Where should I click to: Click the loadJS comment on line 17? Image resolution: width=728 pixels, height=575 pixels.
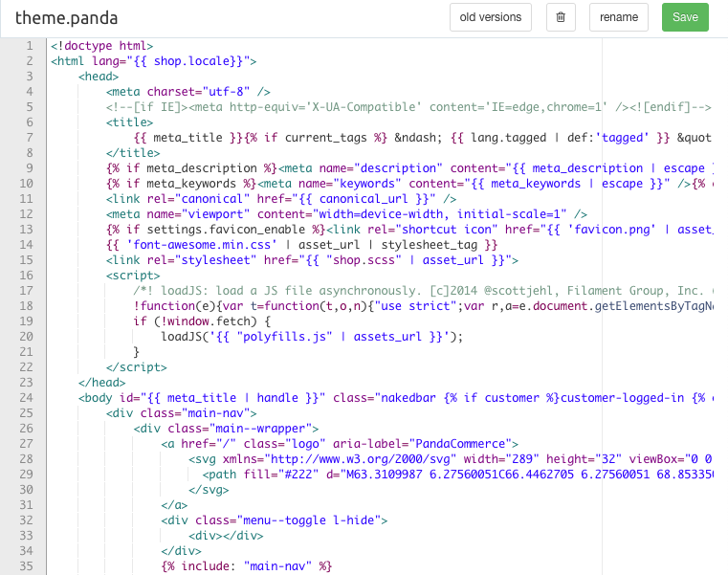(x=423, y=291)
